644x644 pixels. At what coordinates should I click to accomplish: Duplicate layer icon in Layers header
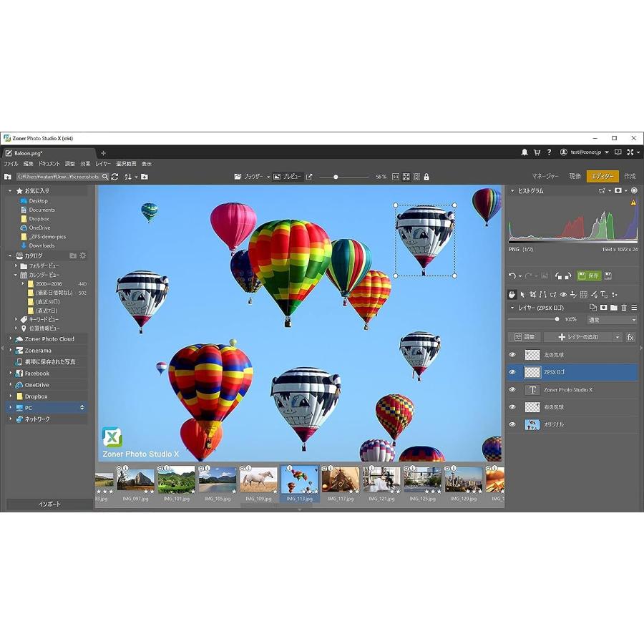593,307
